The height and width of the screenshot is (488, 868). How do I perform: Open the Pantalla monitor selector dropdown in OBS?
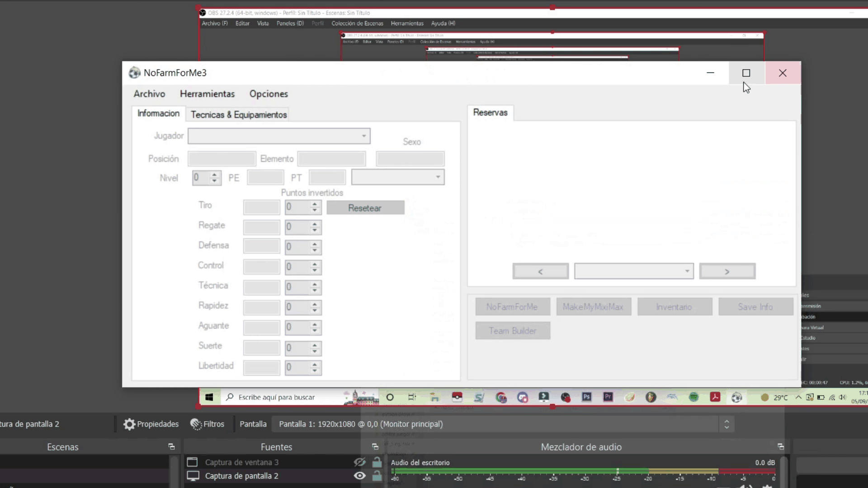pos(504,424)
